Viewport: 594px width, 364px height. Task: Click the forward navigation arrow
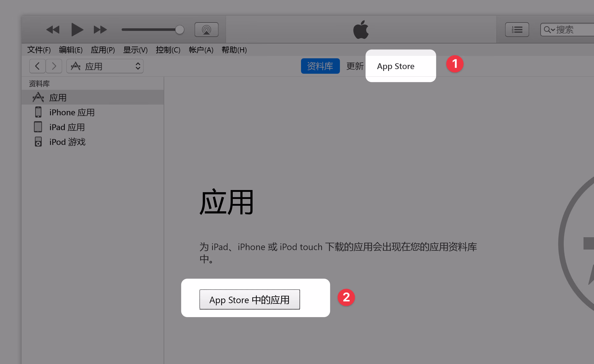[x=54, y=66]
